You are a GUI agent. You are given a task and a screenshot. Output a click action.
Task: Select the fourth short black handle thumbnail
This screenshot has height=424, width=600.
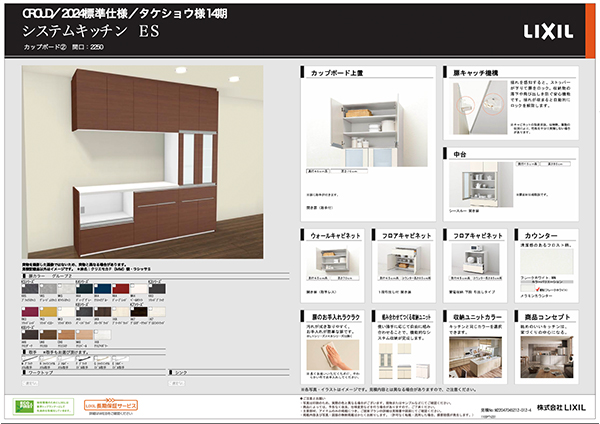(x=84, y=359)
